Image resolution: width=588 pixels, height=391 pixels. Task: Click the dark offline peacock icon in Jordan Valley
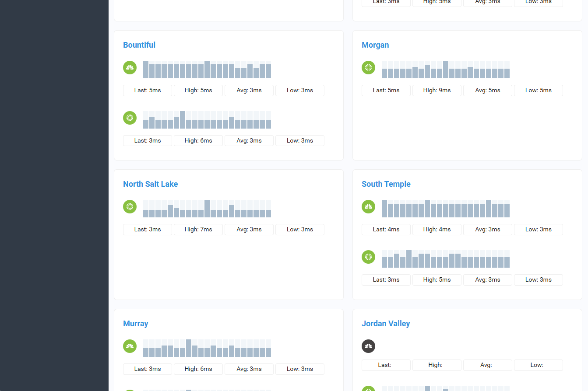pyautogui.click(x=368, y=346)
